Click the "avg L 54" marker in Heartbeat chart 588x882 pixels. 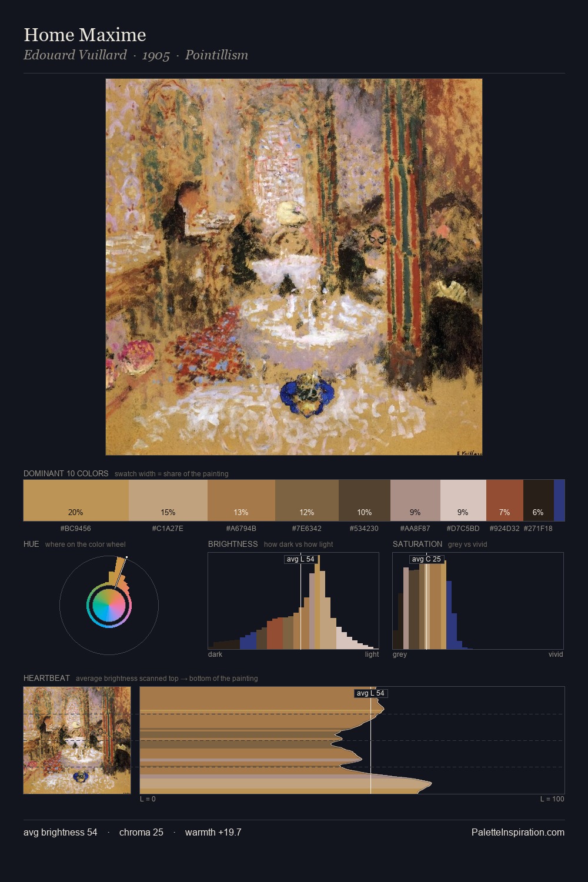[x=370, y=693]
